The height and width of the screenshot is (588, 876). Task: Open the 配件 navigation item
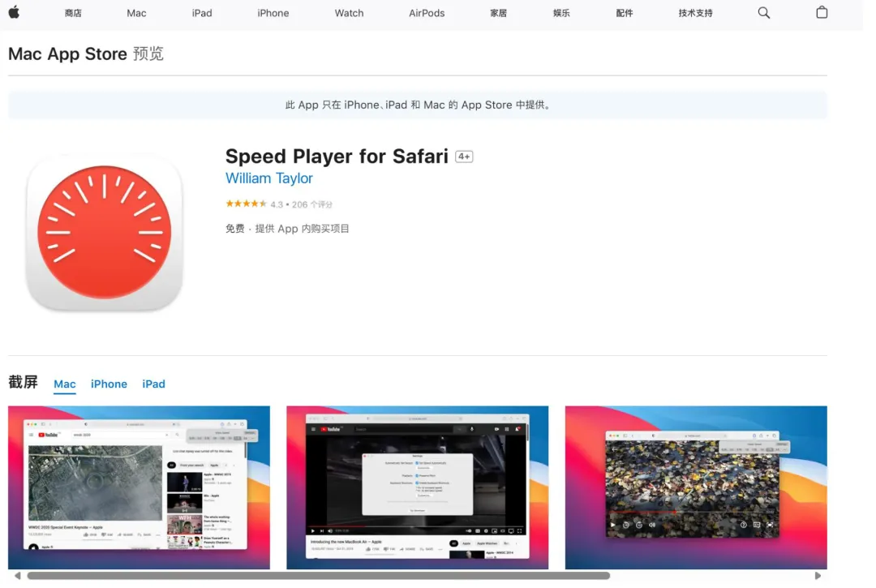click(x=625, y=13)
